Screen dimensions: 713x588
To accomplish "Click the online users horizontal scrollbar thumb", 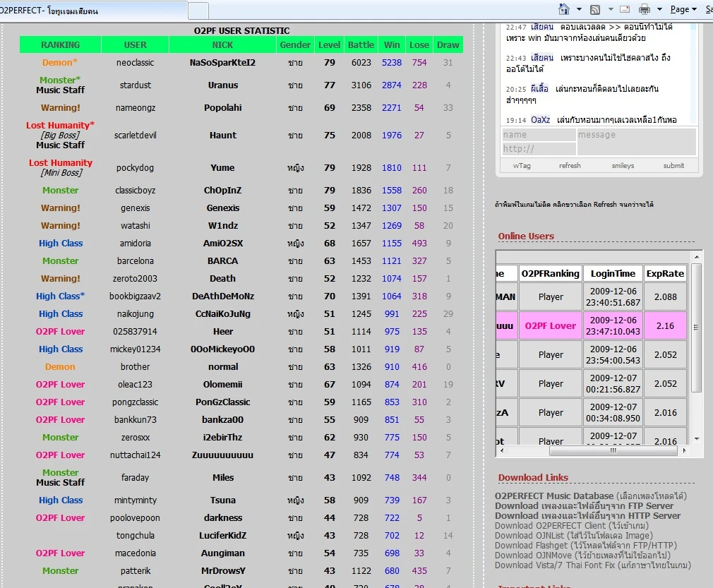I will [x=613, y=450].
